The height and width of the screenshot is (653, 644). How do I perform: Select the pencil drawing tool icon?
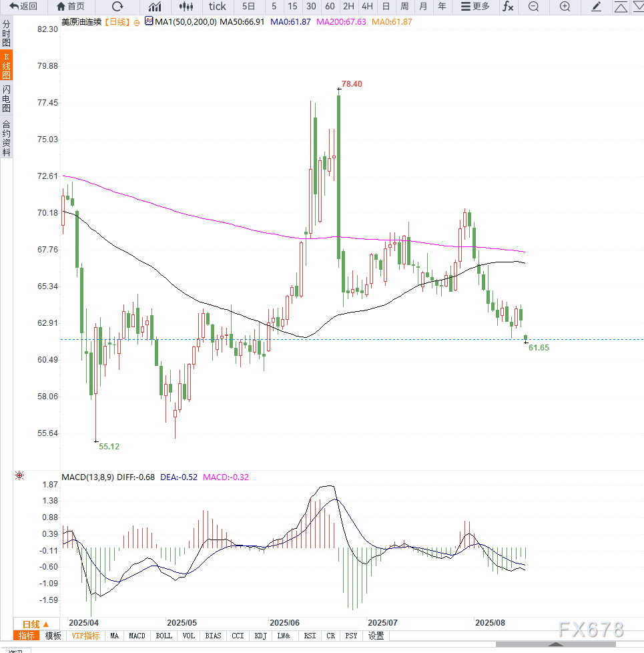597,7
